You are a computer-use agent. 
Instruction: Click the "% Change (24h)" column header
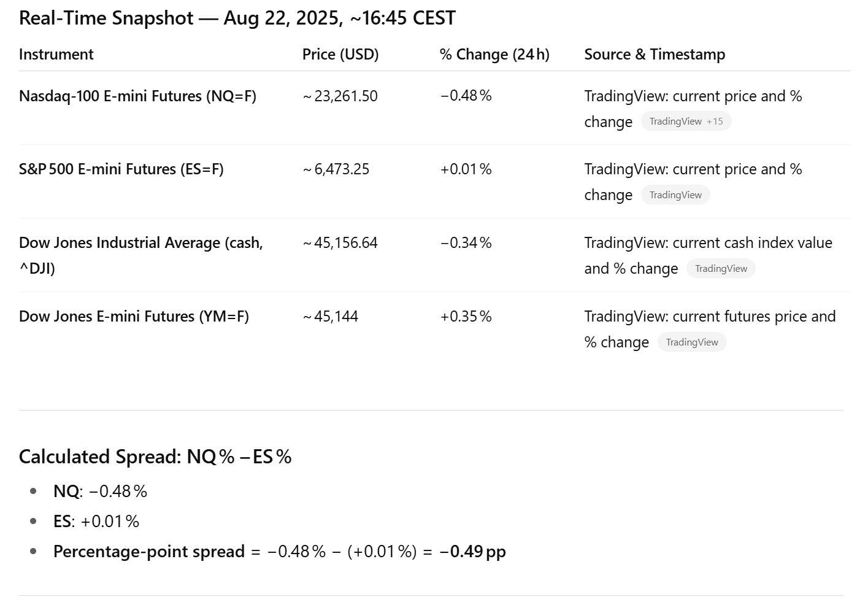click(494, 55)
